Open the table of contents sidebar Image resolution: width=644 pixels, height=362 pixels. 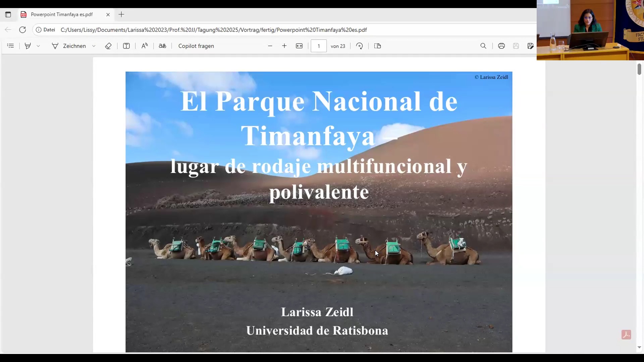(x=10, y=46)
